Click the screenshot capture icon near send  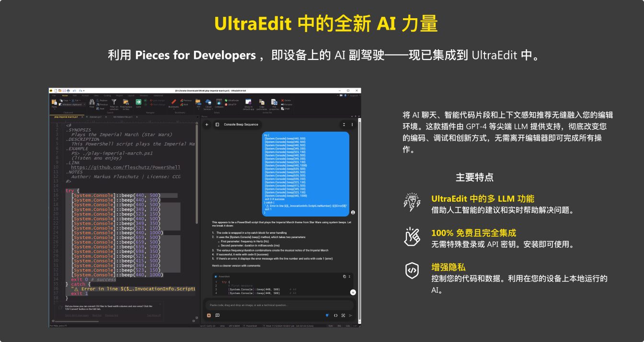coord(343,315)
